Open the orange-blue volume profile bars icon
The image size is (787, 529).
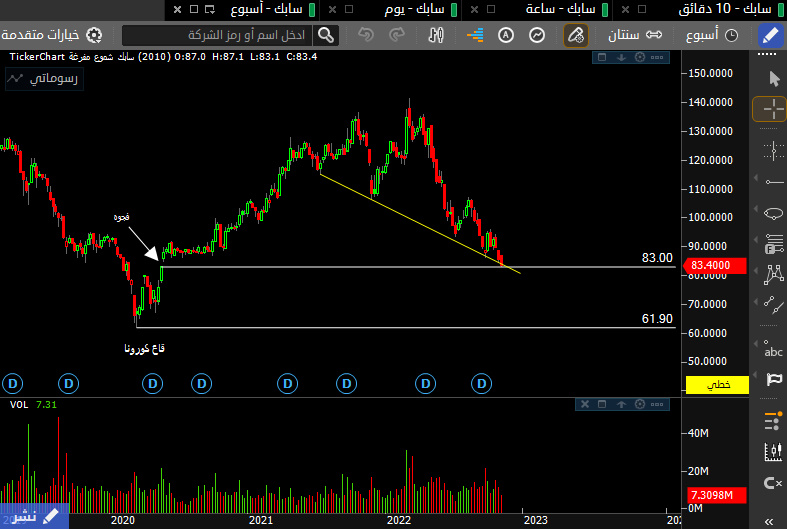[475, 35]
